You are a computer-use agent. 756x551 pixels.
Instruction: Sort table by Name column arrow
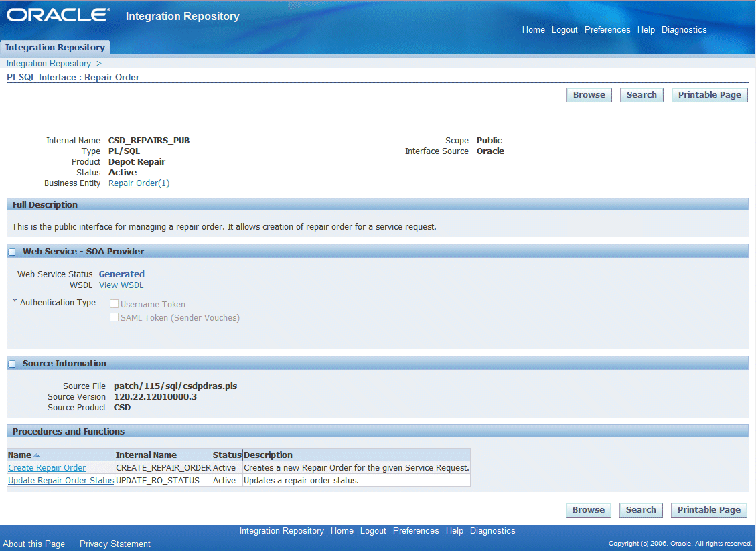tap(37, 455)
